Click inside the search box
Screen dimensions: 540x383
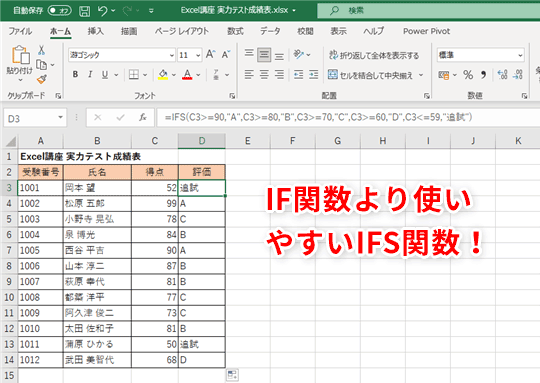(x=428, y=11)
